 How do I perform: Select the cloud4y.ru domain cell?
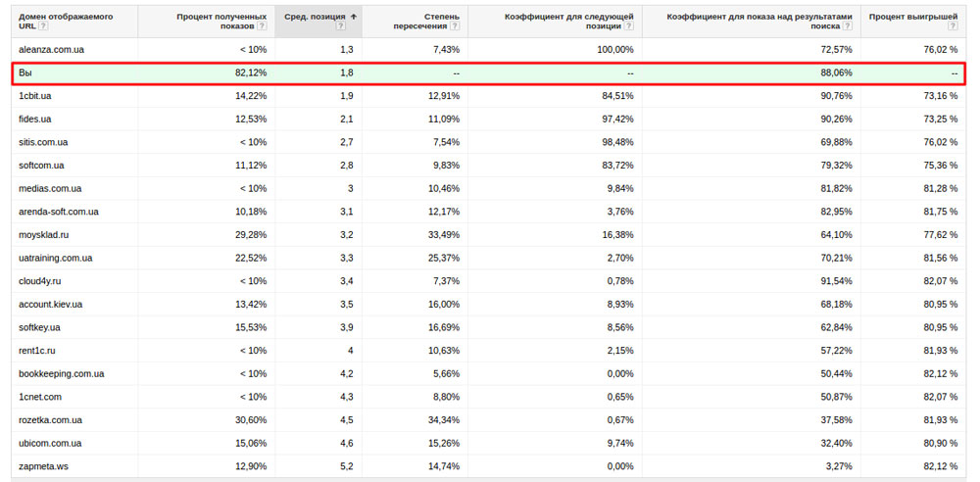click(x=39, y=281)
